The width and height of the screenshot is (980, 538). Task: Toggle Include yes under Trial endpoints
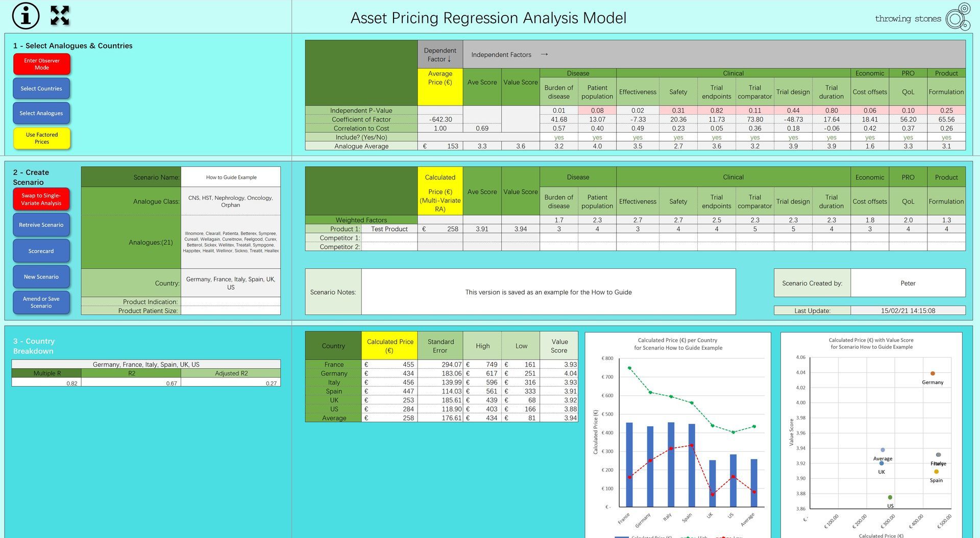[717, 137]
